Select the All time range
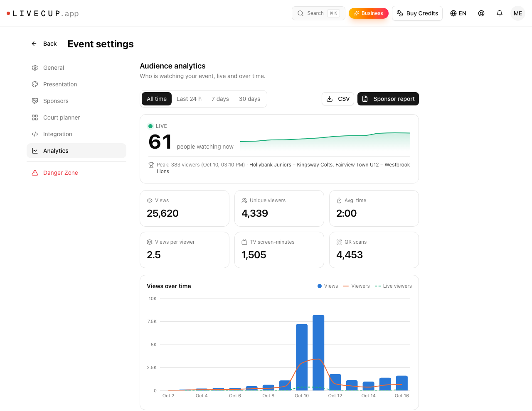 pyautogui.click(x=157, y=99)
